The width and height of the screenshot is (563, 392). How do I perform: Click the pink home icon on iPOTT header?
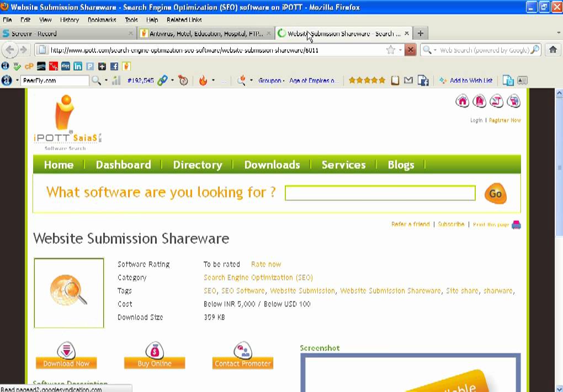462,102
